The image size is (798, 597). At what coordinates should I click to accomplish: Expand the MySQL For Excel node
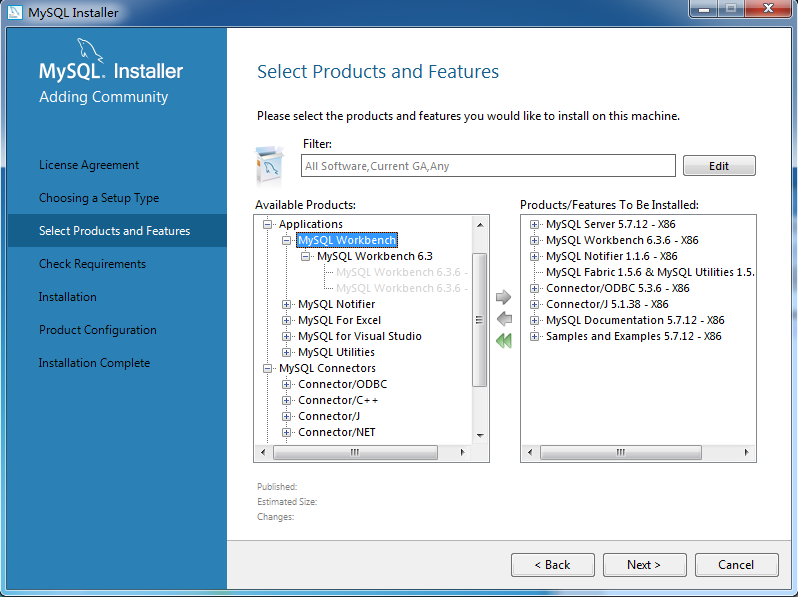point(287,320)
